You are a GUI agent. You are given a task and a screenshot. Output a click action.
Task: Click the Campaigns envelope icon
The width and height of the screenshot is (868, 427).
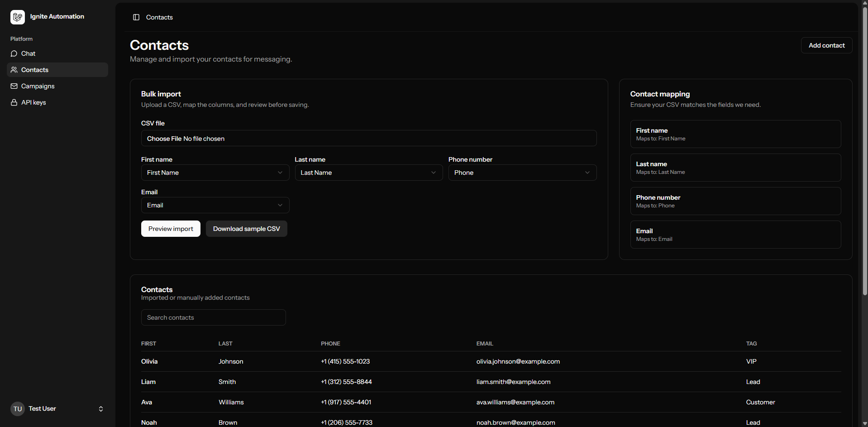pyautogui.click(x=14, y=86)
